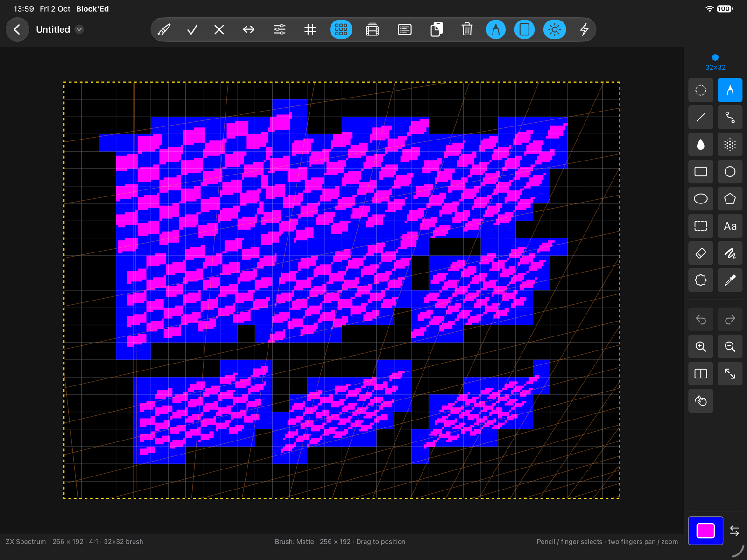
Task: Select the Aa text tool
Action: [x=730, y=226]
